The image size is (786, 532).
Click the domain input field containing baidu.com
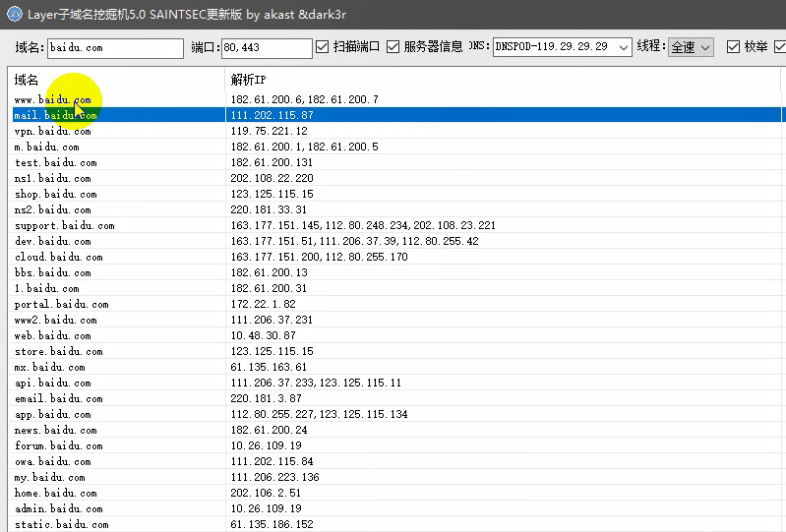pos(115,48)
